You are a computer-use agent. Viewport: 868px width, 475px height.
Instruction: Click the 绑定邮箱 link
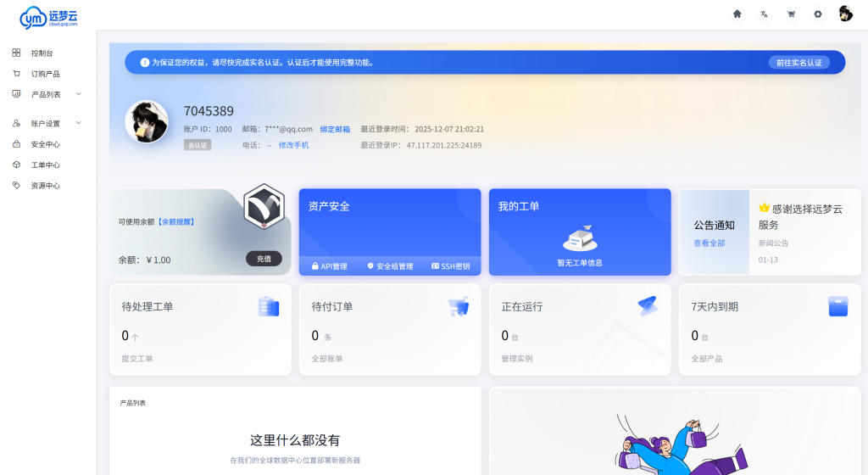click(x=335, y=129)
